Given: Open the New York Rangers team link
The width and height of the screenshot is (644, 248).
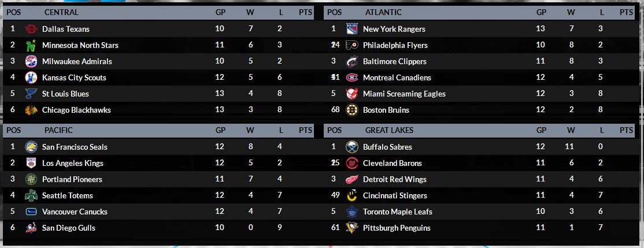Looking at the screenshot, I should 394,29.
